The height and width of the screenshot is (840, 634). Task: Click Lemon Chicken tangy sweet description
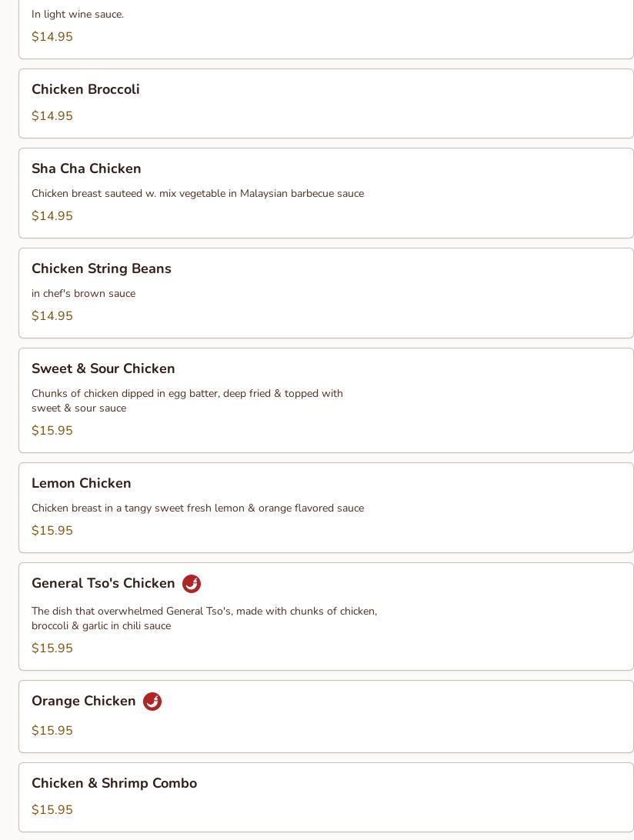coord(198,508)
